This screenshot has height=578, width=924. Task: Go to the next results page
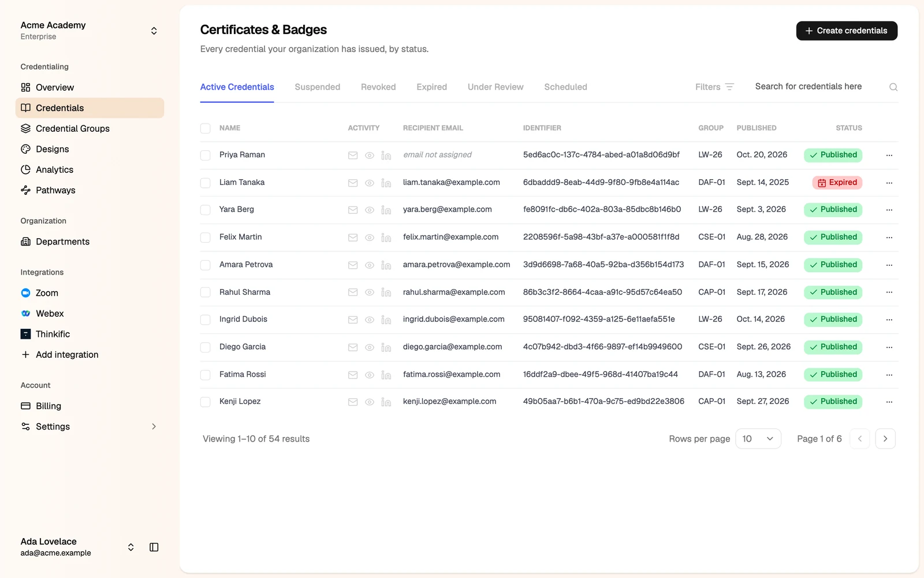[x=885, y=439]
